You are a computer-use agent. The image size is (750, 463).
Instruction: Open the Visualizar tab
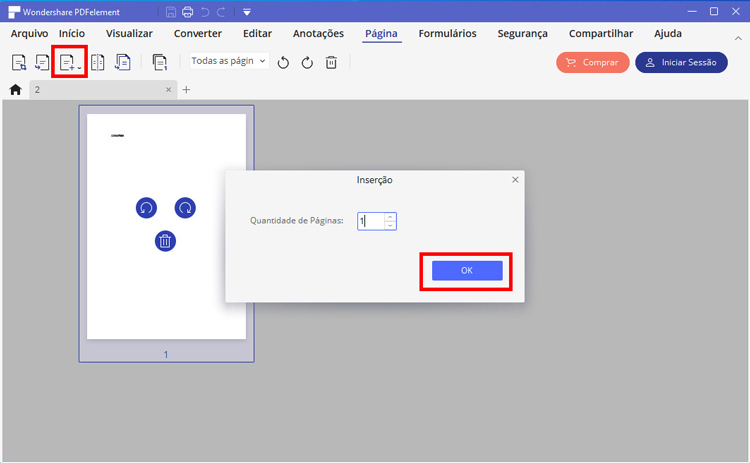point(129,33)
